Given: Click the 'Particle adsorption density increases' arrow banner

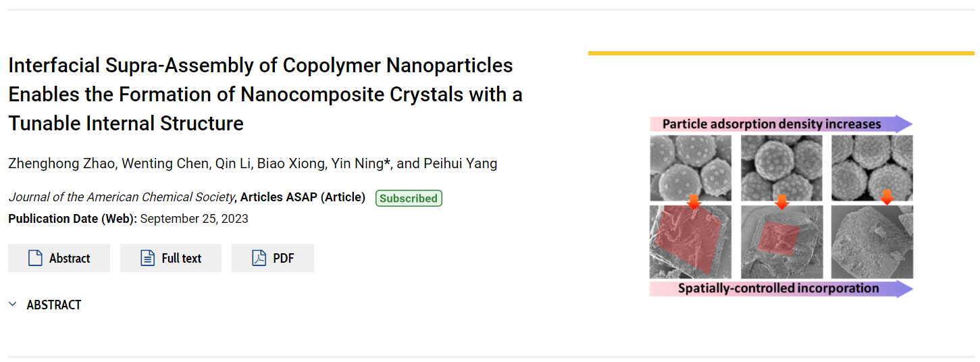Looking at the screenshot, I should [781, 124].
